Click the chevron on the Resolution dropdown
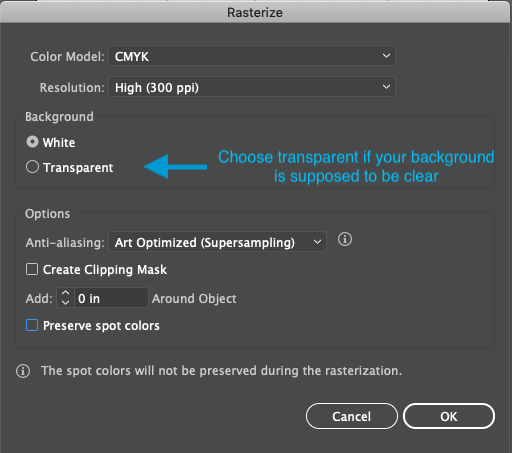Image resolution: width=512 pixels, height=453 pixels. point(386,87)
